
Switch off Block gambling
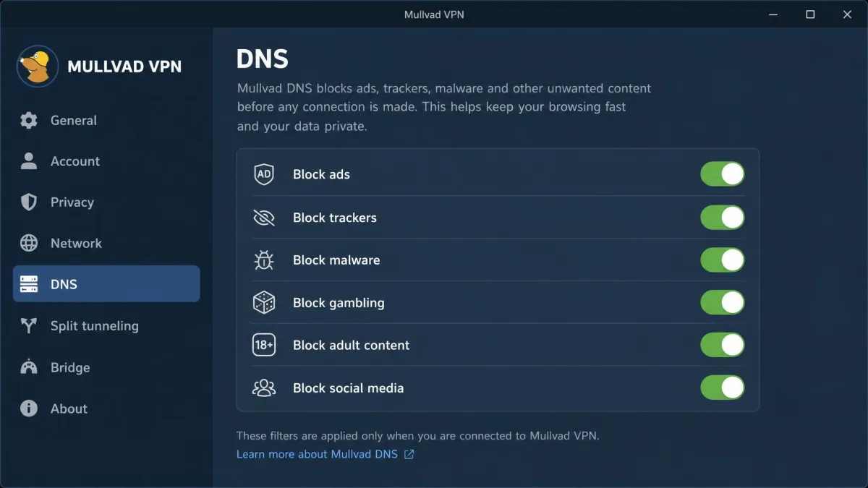click(723, 303)
